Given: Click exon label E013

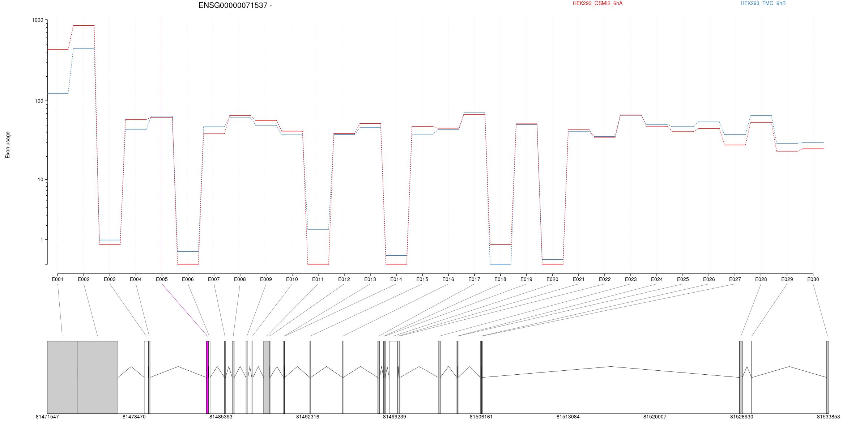Looking at the screenshot, I should point(370,279).
